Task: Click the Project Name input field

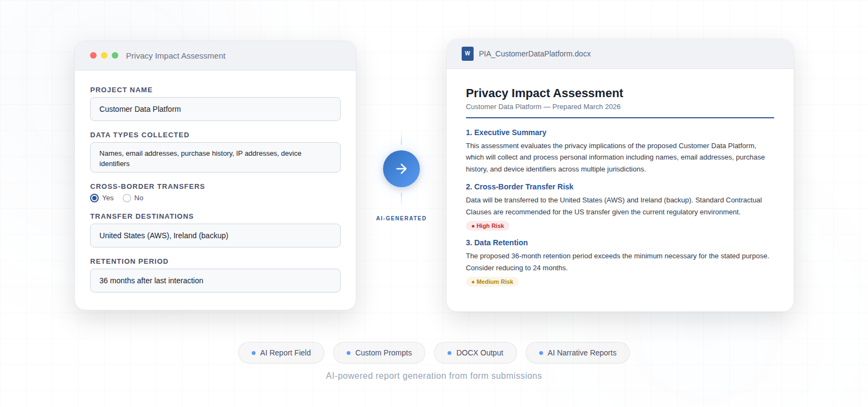Action: [215, 109]
